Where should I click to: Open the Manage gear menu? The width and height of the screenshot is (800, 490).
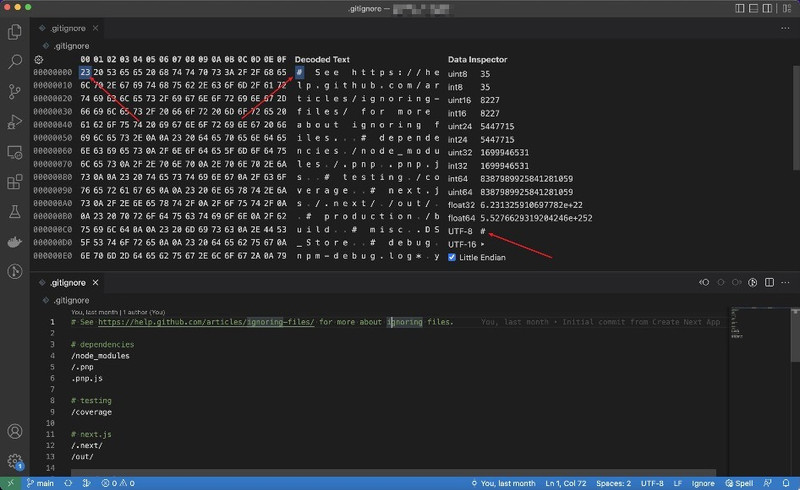15,461
